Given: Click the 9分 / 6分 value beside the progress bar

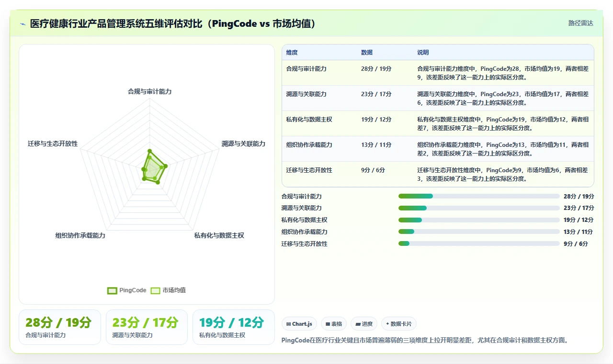Looking at the screenshot, I should pos(576,243).
